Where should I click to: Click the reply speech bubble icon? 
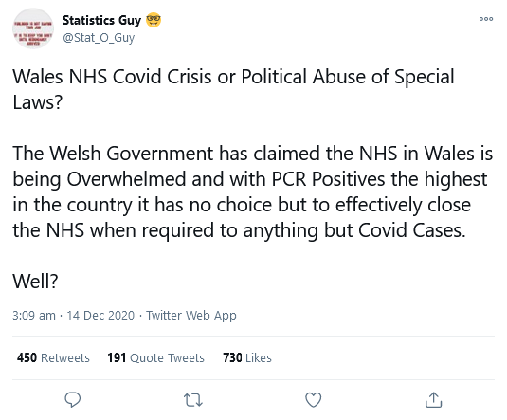coord(73,399)
